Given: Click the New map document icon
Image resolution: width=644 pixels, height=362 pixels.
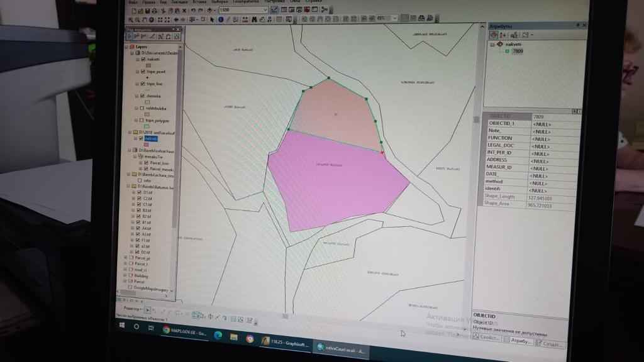Looking at the screenshot, I should [x=134, y=11].
